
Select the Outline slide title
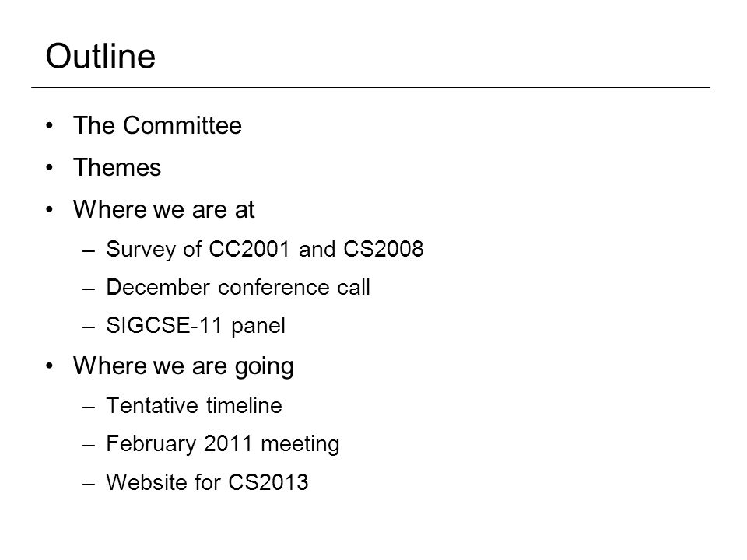pos(100,56)
